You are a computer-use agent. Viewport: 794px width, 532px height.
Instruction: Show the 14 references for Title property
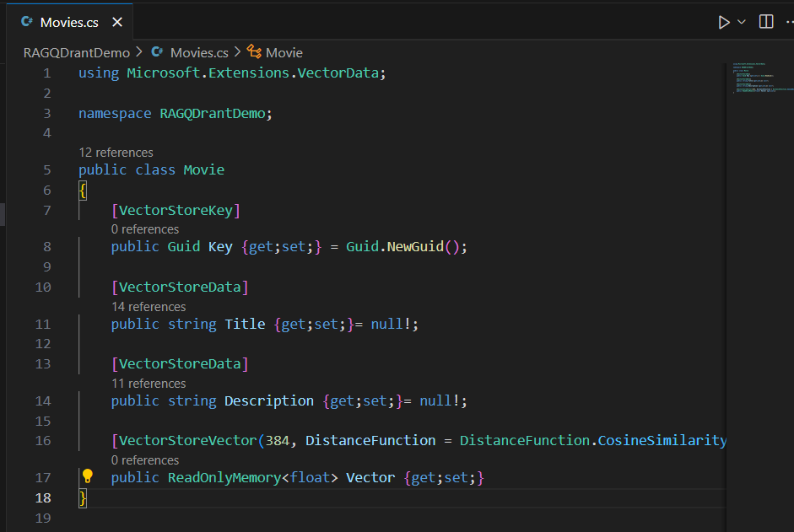pyautogui.click(x=149, y=307)
